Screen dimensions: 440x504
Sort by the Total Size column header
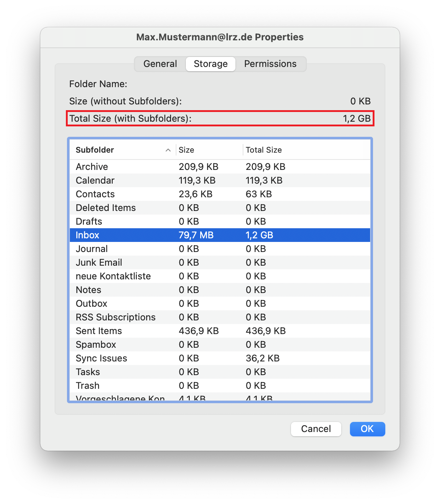click(x=264, y=150)
